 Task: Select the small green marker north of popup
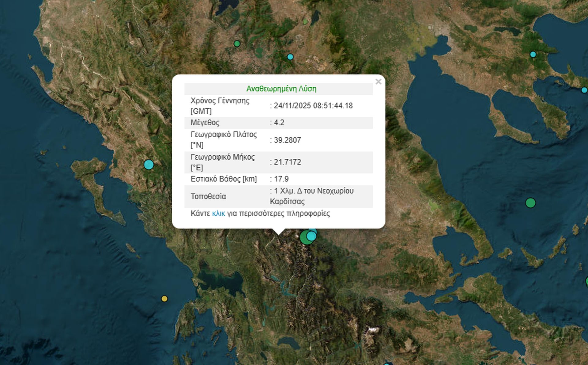[x=237, y=44]
